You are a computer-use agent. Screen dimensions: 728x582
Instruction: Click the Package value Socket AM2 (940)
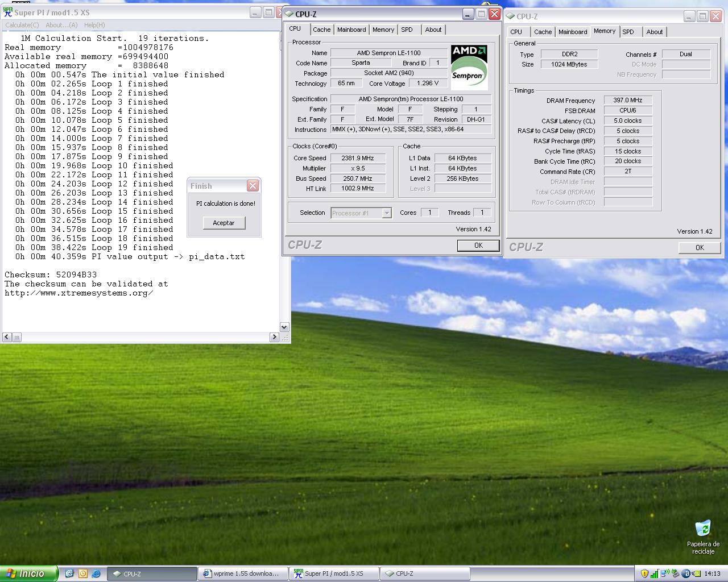click(388, 73)
